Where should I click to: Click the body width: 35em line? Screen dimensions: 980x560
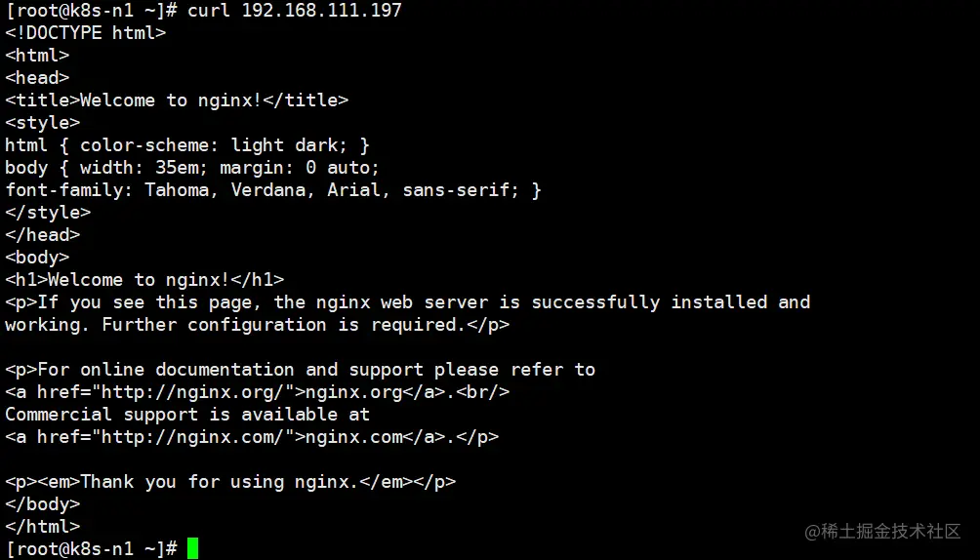(x=192, y=168)
